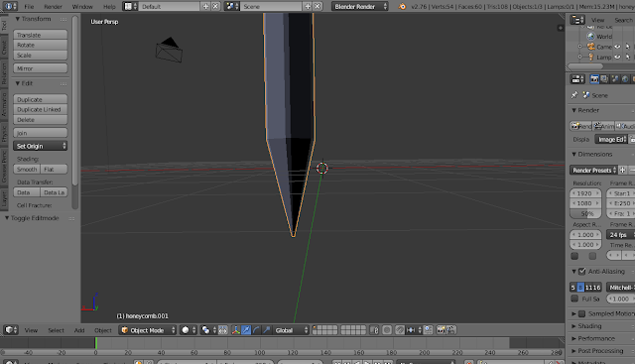Screen dimensions: 635x364
Task: Enable the Anti-Aliasing checkbox
Action: tap(582, 272)
